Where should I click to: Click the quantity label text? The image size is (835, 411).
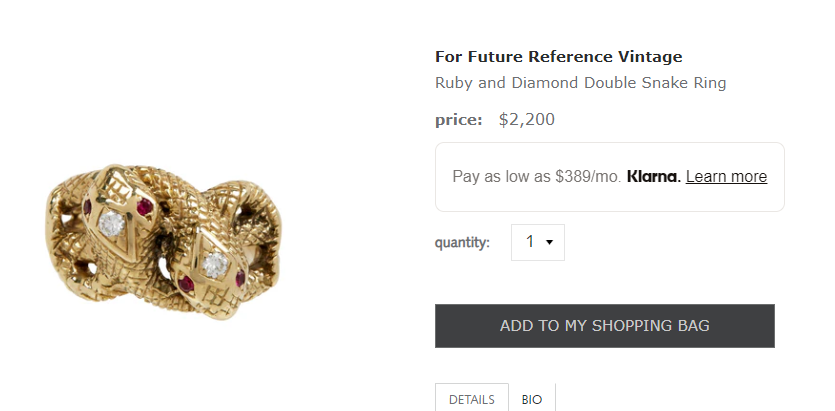[462, 243]
